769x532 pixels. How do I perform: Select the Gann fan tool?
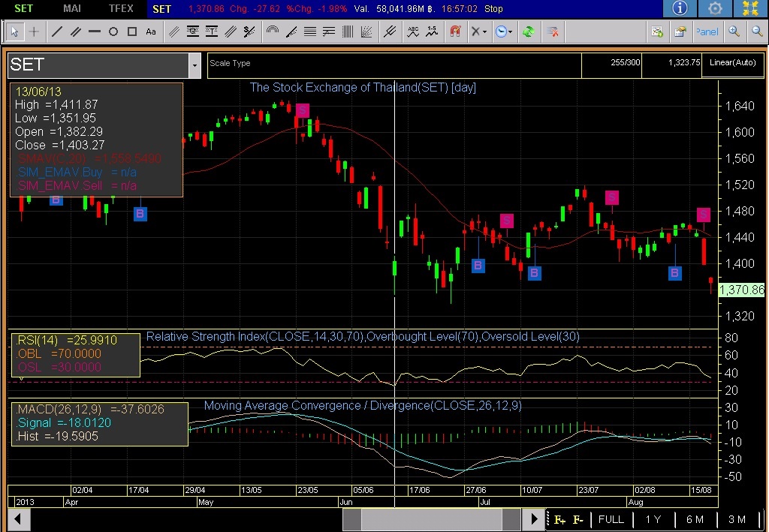click(366, 32)
